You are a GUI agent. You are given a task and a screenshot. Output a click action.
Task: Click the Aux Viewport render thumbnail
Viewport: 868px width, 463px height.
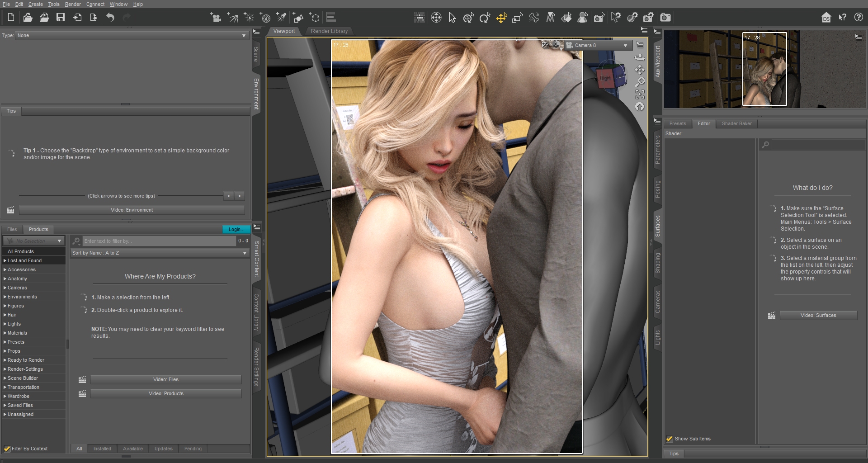pos(764,69)
